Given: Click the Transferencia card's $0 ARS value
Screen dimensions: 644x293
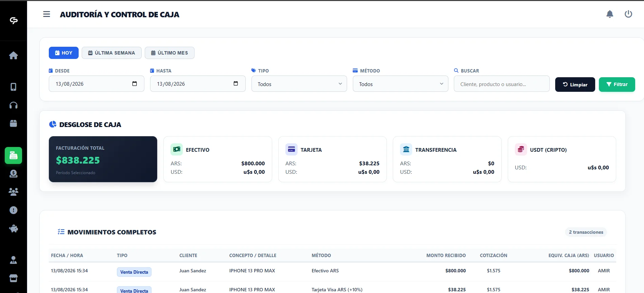Looking at the screenshot, I should pos(491,163).
